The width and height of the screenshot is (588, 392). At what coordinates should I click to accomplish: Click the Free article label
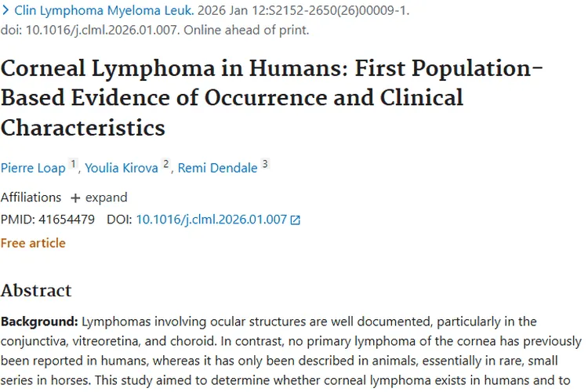33,243
